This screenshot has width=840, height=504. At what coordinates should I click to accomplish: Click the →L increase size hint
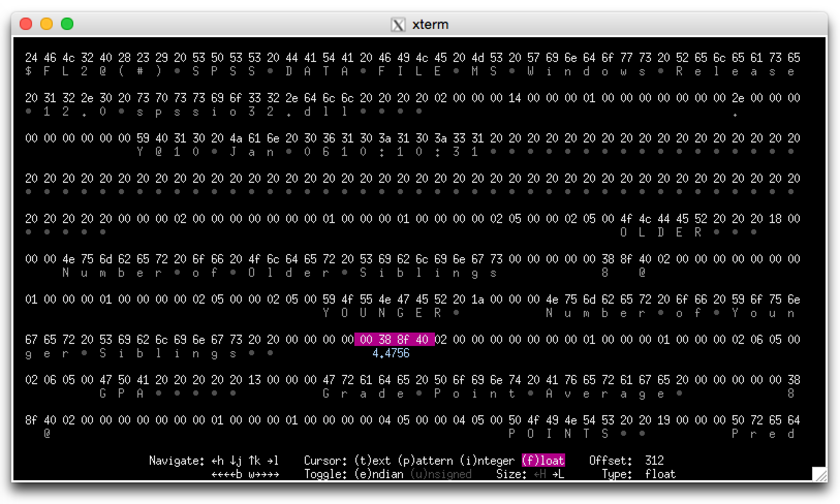558,474
